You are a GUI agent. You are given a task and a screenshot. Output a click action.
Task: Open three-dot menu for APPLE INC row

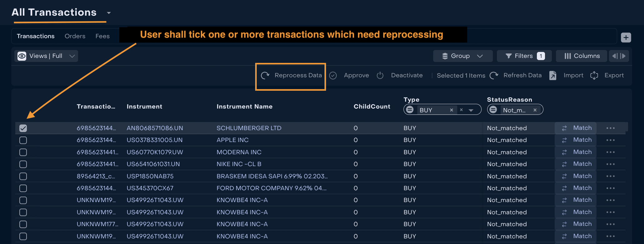[610, 140]
